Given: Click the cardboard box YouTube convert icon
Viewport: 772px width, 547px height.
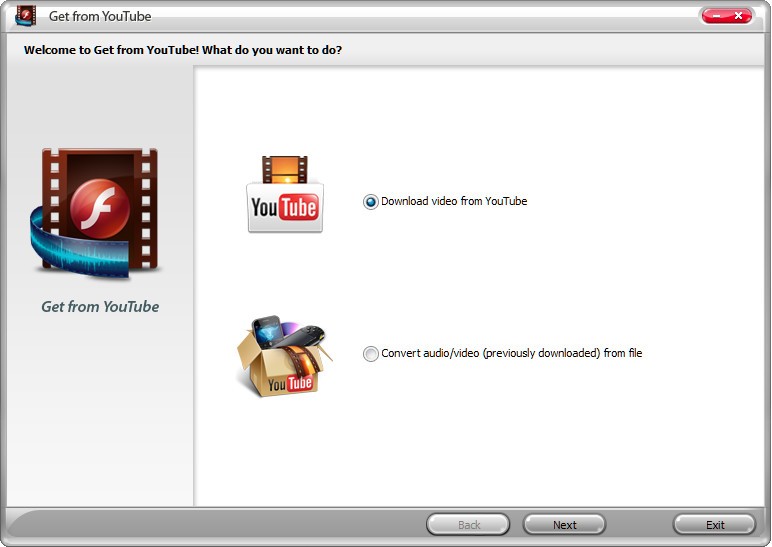Looking at the screenshot, I should coord(285,356).
